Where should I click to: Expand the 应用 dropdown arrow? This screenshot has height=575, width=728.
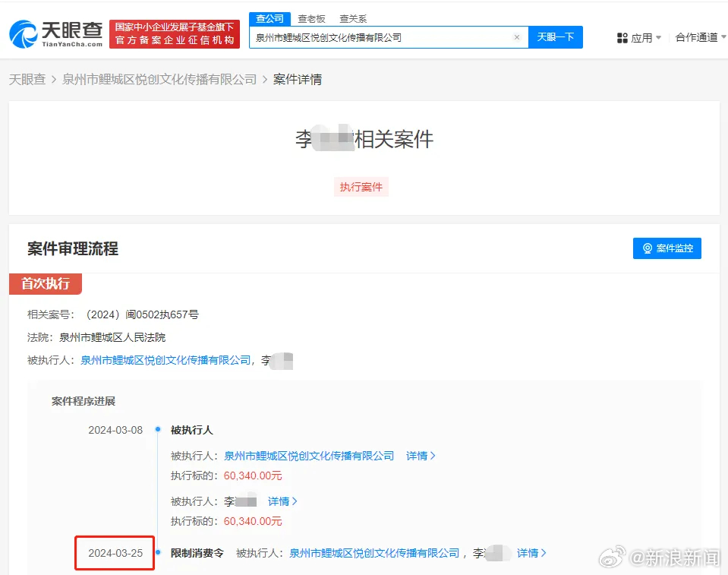[x=658, y=38]
